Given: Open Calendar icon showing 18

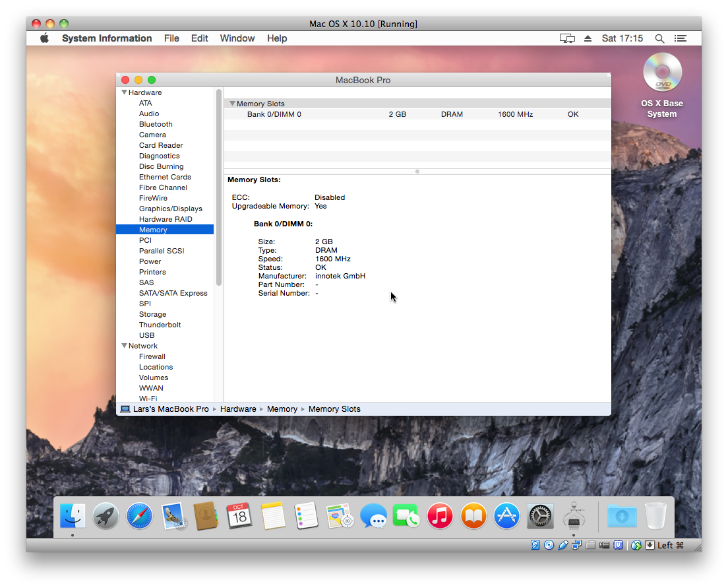Looking at the screenshot, I should tap(239, 516).
